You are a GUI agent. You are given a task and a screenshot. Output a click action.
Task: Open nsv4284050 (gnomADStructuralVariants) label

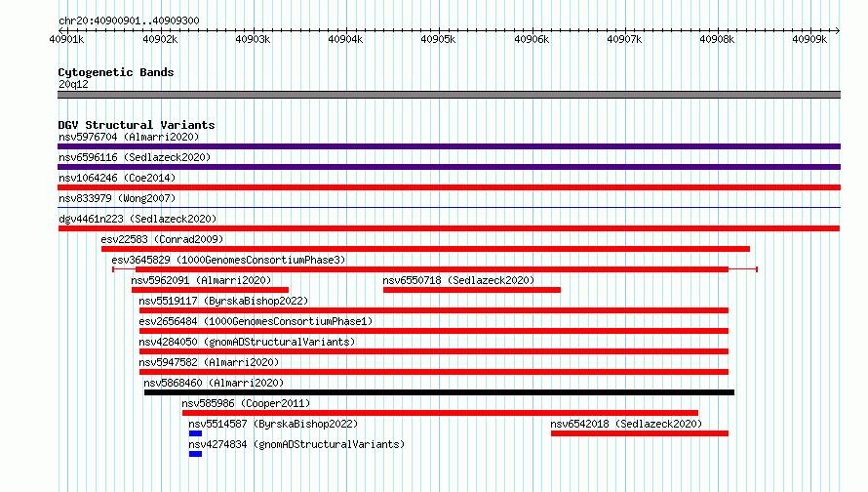tap(247, 342)
